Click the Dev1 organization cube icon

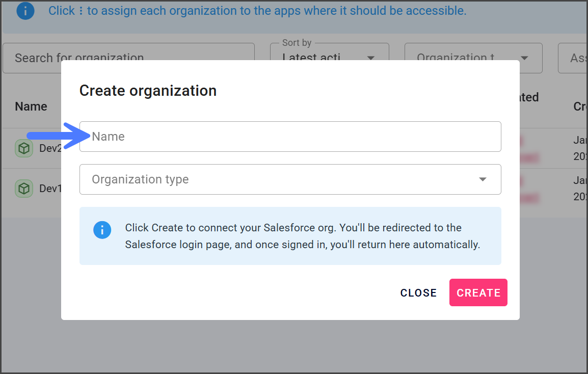coord(23,189)
